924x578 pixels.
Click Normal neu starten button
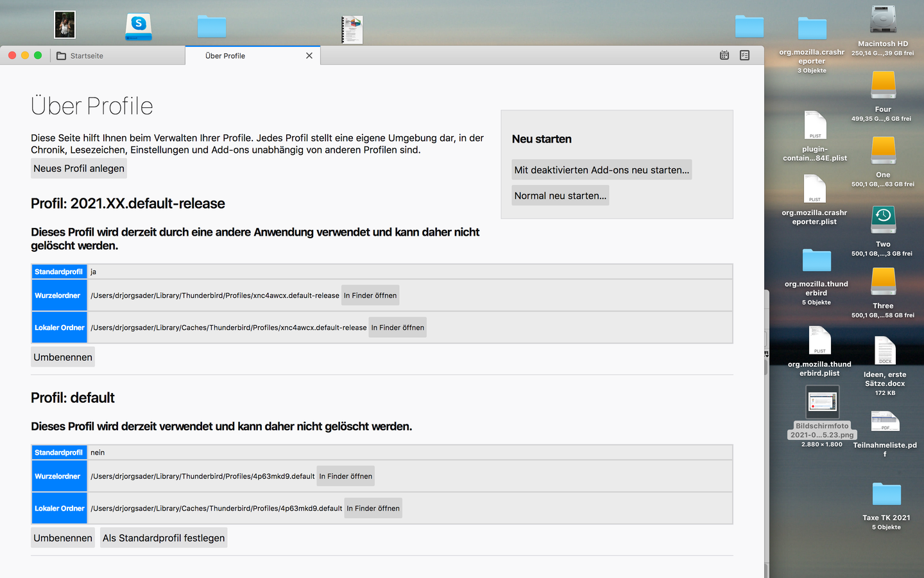560,195
